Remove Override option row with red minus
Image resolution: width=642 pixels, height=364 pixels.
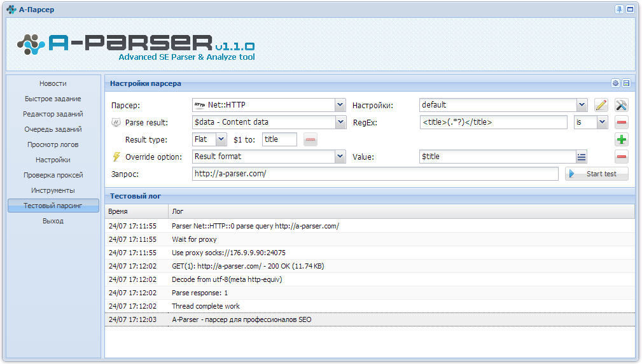tap(622, 157)
